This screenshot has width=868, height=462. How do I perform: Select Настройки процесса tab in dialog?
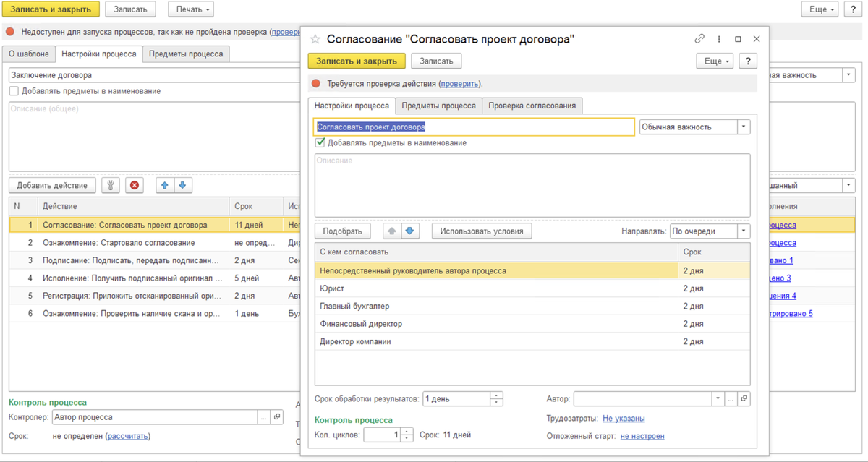pos(352,106)
